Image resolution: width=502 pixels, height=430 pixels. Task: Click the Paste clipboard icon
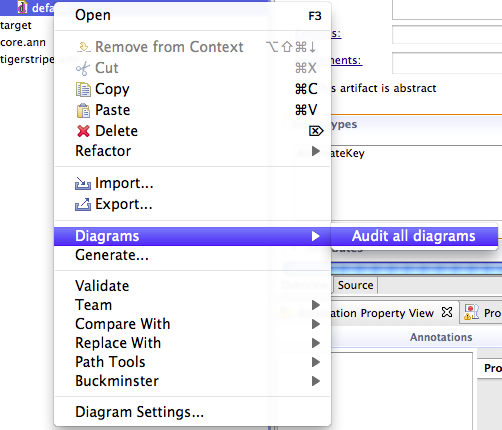tap(83, 110)
